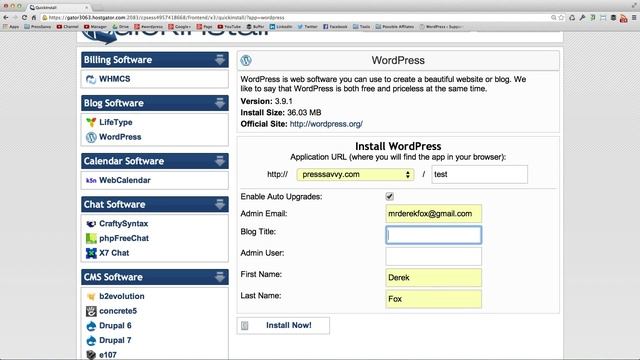Click the recycle extension icon in toolbar

[572, 18]
